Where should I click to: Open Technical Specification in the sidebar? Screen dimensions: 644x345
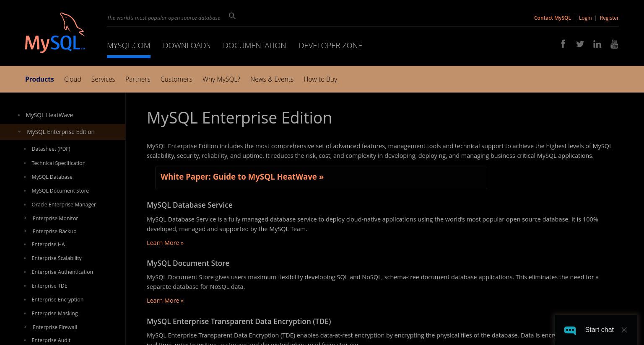pyautogui.click(x=58, y=163)
